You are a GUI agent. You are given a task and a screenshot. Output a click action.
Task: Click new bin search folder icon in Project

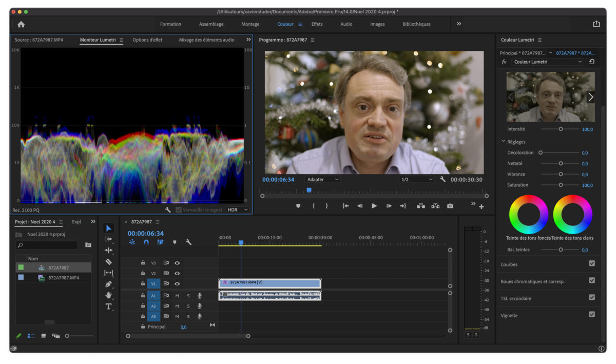click(88, 245)
